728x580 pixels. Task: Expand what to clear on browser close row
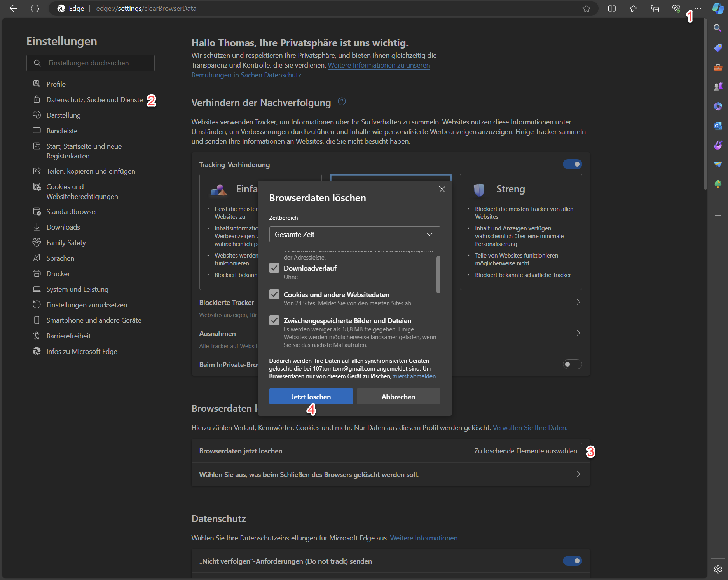tap(391, 474)
